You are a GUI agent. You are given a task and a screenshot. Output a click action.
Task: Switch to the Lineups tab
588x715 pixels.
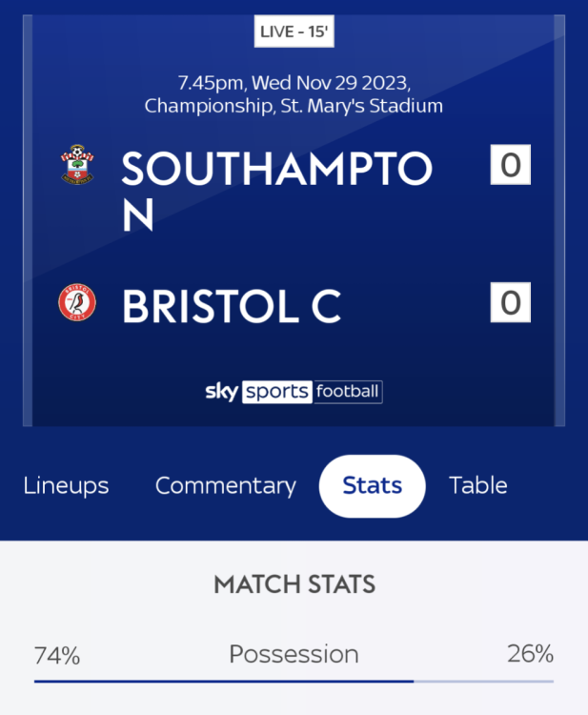[x=66, y=485]
